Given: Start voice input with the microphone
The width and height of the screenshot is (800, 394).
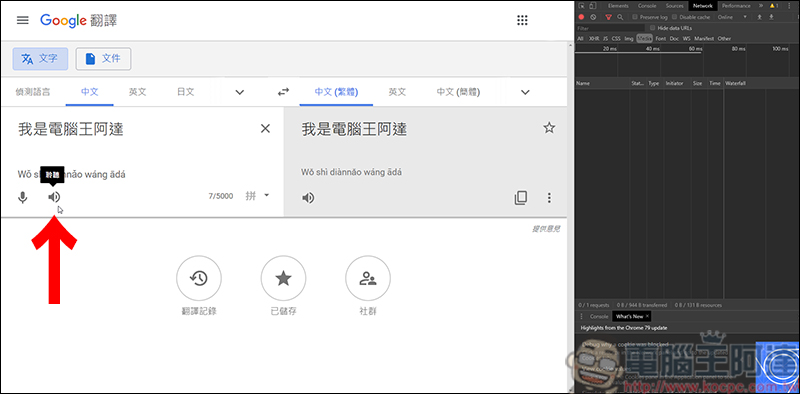Looking at the screenshot, I should click(22, 198).
